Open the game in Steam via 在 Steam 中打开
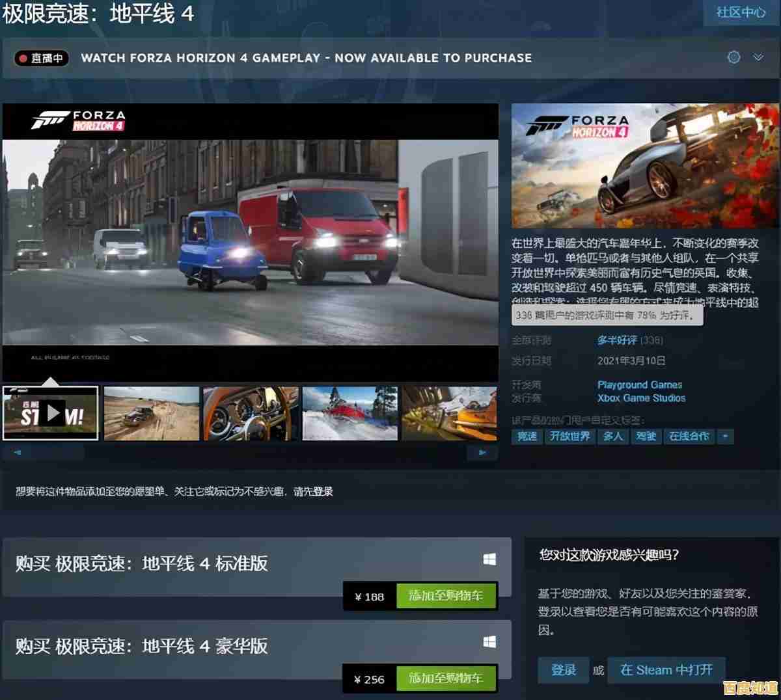This screenshot has height=700, width=781. (666, 670)
